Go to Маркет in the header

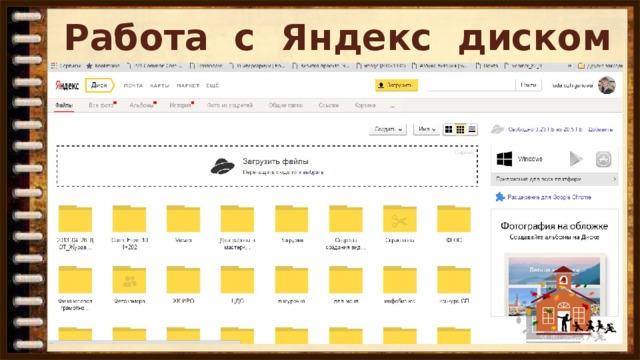click(x=188, y=86)
